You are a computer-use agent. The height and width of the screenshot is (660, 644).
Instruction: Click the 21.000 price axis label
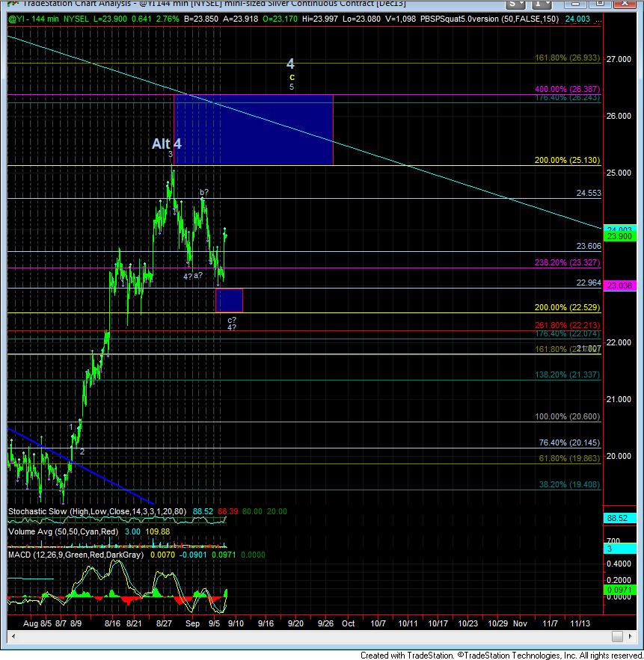pyautogui.click(x=619, y=399)
